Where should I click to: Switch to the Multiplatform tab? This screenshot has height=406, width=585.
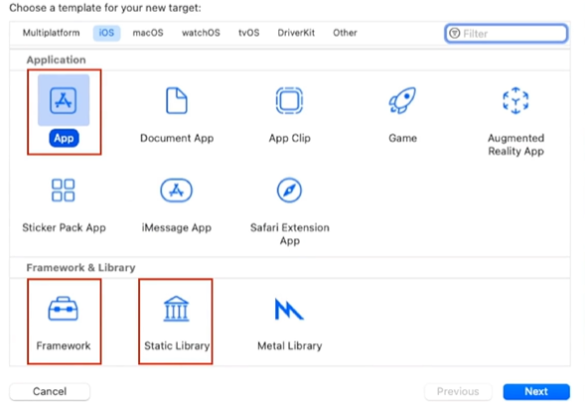point(51,33)
